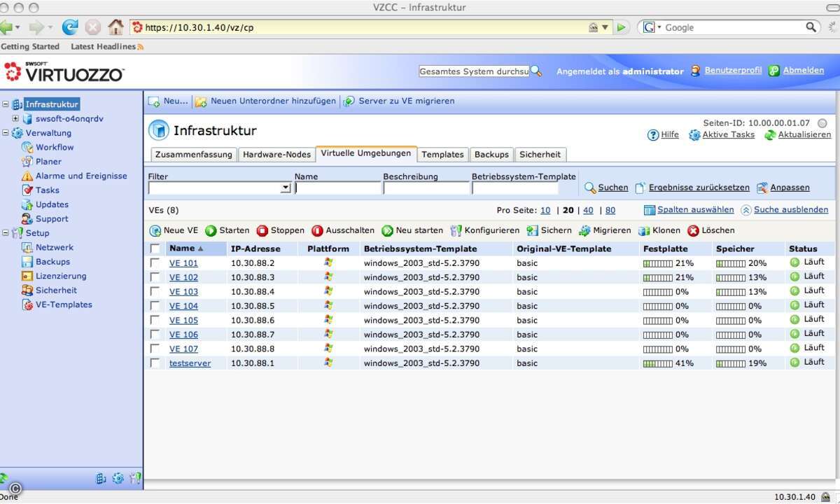Click the Aktualisieren refresh icon
840x504 pixels.
point(770,135)
